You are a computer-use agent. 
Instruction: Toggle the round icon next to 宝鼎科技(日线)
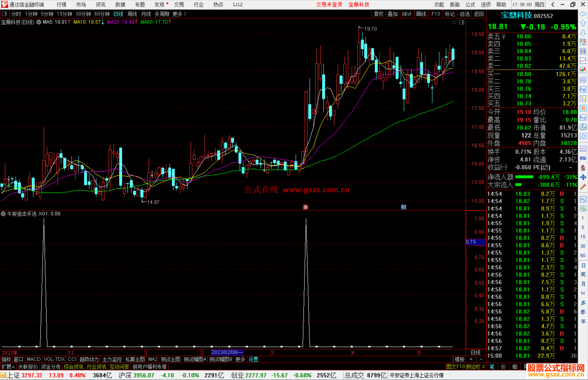click(x=39, y=22)
